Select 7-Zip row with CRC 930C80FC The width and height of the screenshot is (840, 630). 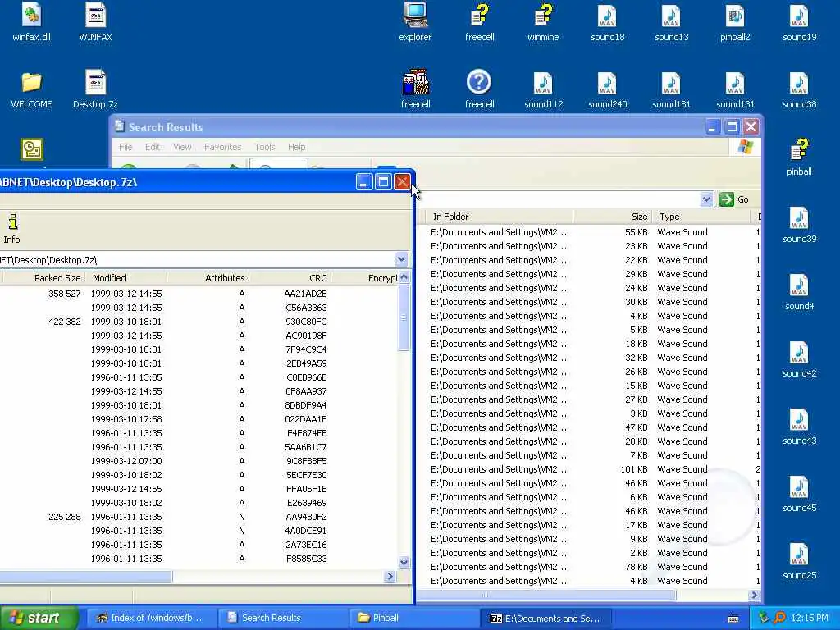199,322
